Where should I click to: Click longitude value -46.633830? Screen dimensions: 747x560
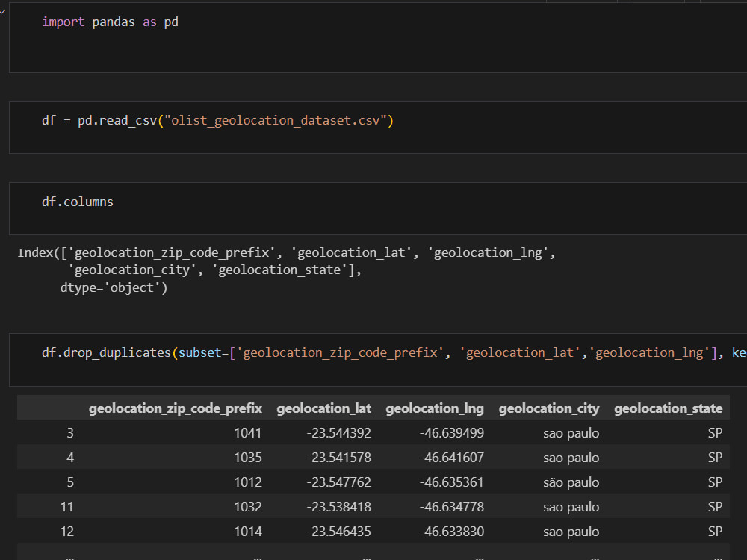[452, 532]
